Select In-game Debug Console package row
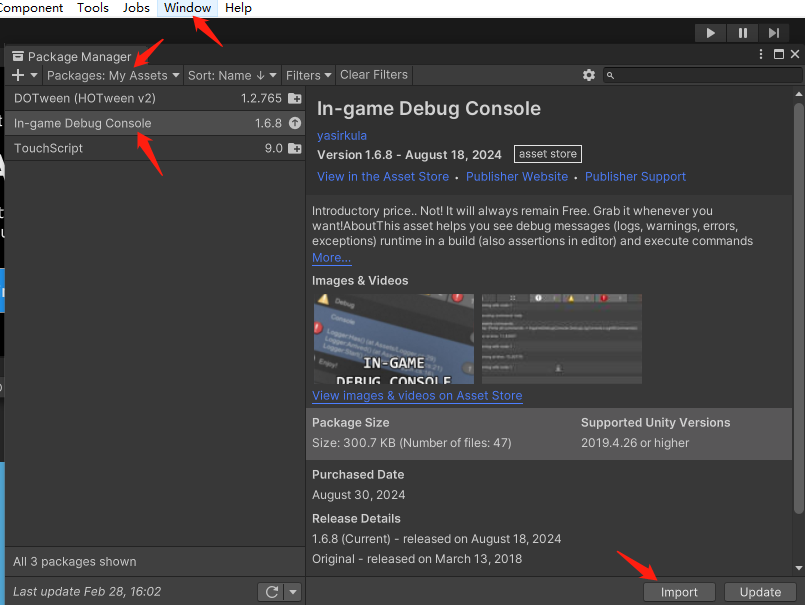Screen dimensions: 805x605 tap(155, 123)
